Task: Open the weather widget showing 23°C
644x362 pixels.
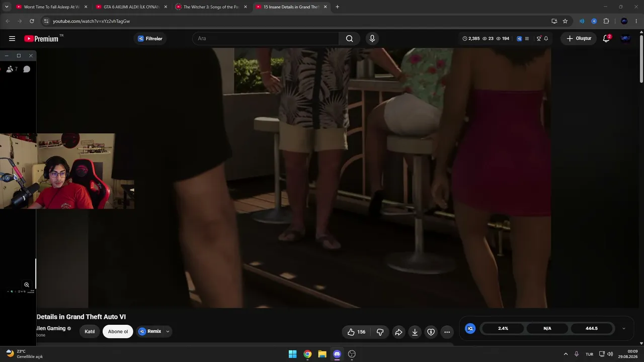Action: pyautogui.click(x=25, y=354)
